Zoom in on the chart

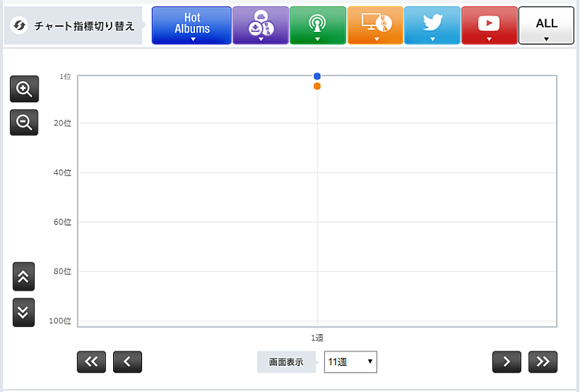24,89
